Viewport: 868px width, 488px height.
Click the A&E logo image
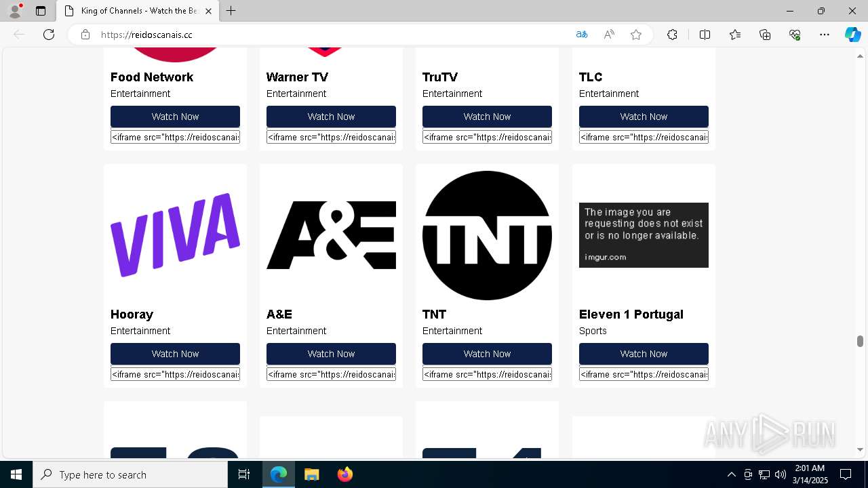331,235
